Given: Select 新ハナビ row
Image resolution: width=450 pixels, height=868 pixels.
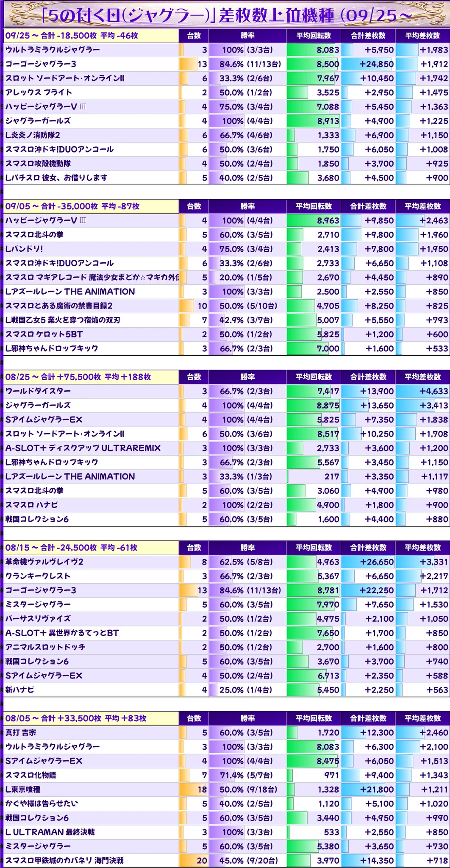Looking at the screenshot, I should tap(227, 690).
